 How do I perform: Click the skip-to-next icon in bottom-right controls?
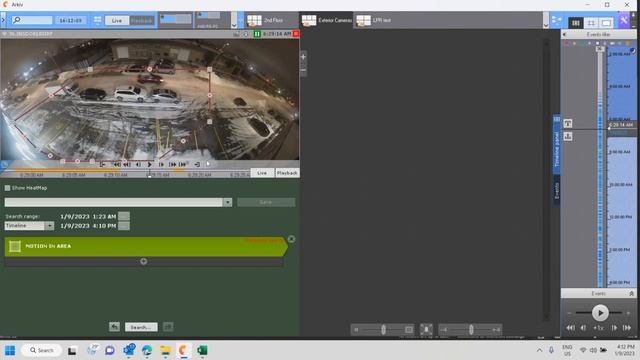tap(627, 328)
